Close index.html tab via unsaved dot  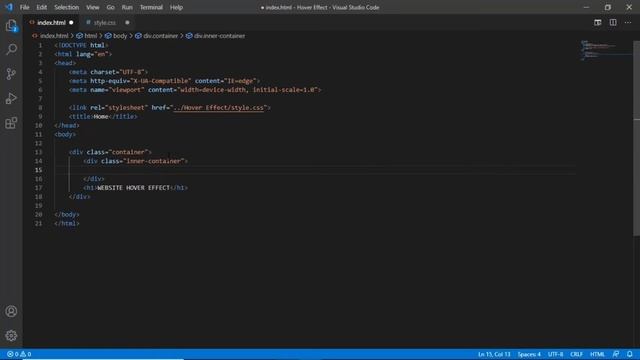[x=71, y=22]
